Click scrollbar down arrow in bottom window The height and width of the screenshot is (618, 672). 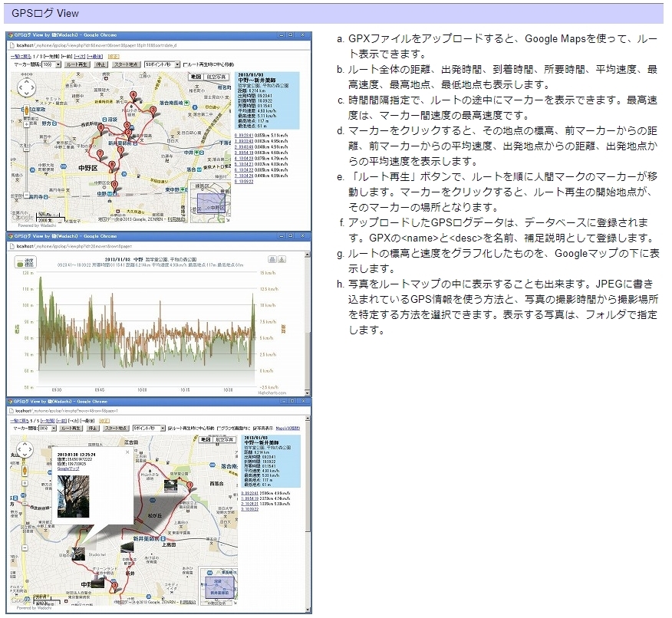(x=308, y=610)
